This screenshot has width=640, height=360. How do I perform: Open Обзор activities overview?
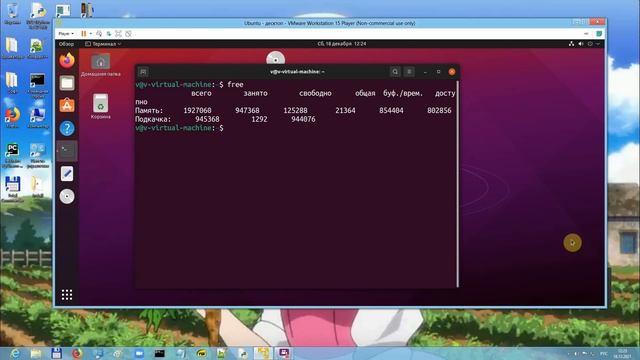coord(66,44)
